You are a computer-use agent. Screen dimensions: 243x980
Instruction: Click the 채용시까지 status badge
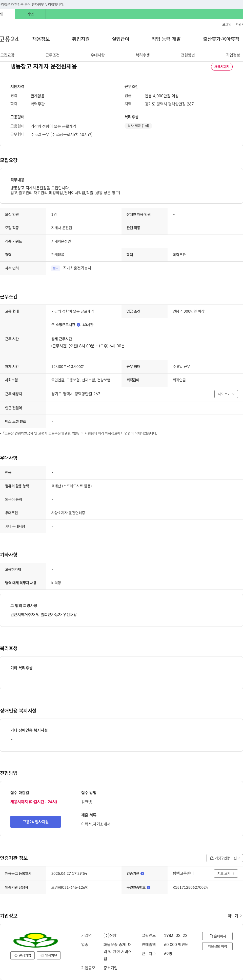pos(222,67)
